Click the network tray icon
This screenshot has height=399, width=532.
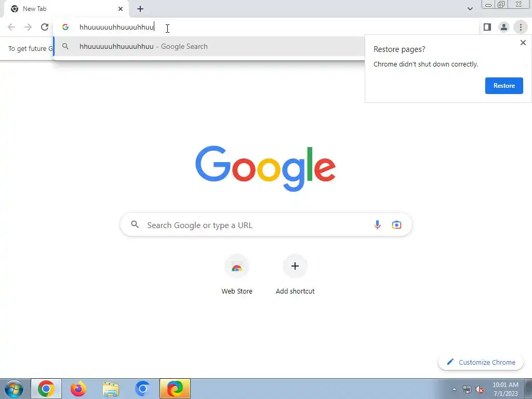click(x=467, y=389)
